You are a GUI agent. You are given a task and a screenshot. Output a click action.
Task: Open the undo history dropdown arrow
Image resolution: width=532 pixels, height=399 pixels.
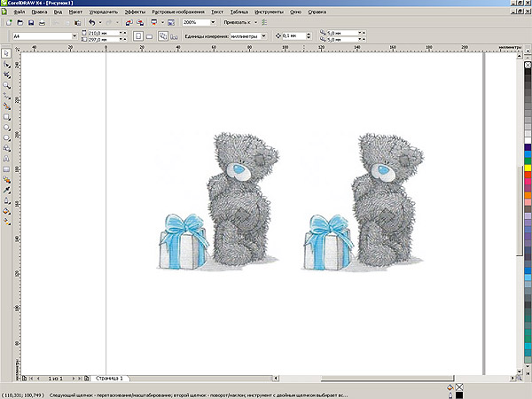coord(100,22)
